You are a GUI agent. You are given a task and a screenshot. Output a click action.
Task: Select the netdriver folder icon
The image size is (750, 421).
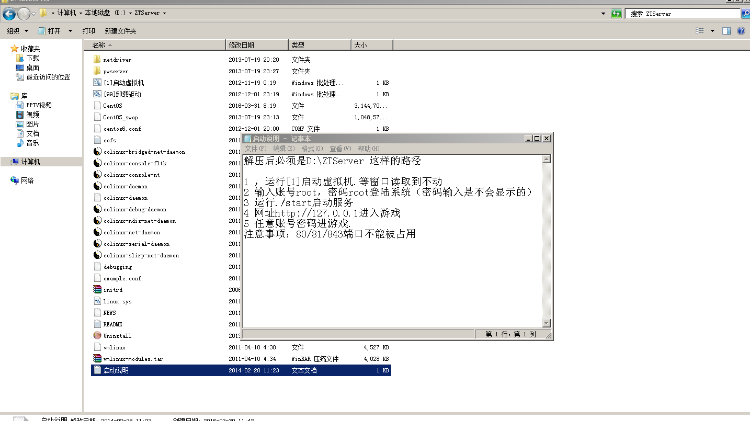(x=97, y=59)
